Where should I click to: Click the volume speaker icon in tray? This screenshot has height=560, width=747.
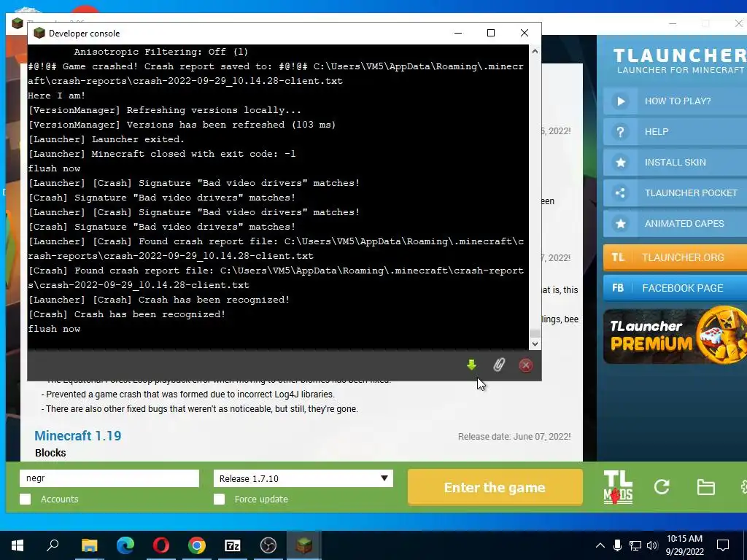click(652, 545)
